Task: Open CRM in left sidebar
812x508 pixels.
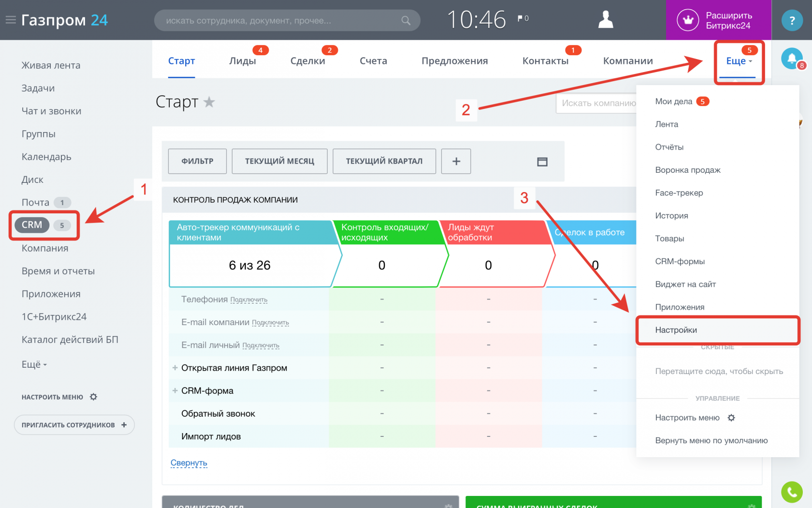Action: (x=32, y=225)
